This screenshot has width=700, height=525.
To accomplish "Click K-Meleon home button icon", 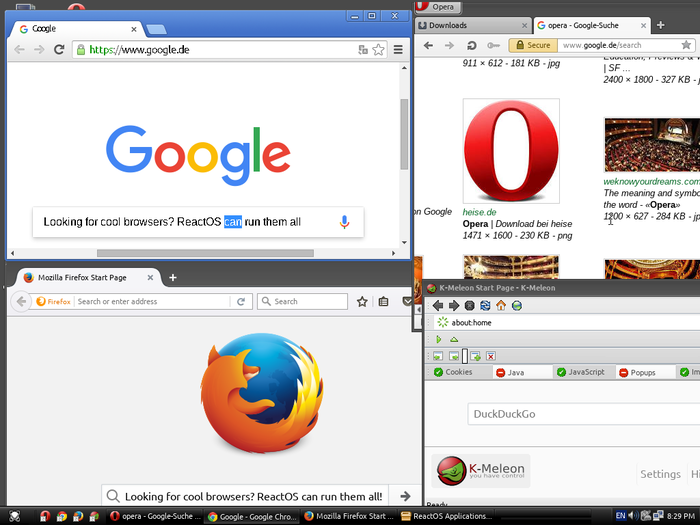I will 501,305.
